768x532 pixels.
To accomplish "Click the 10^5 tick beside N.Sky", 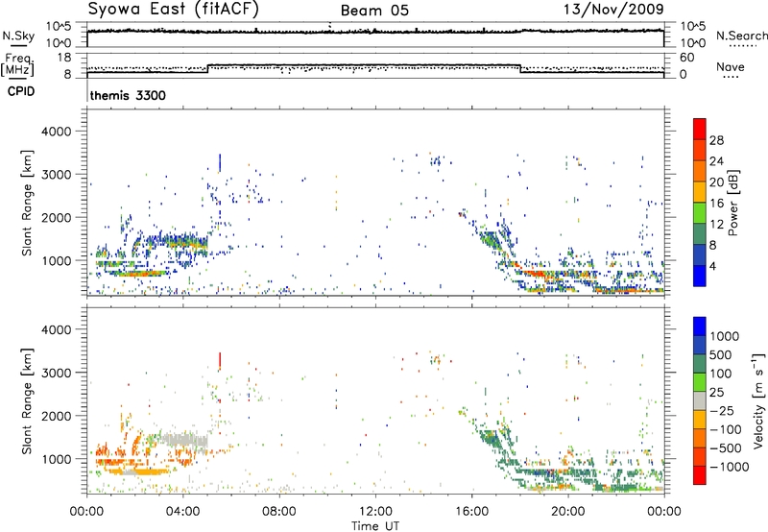I will point(59,27).
